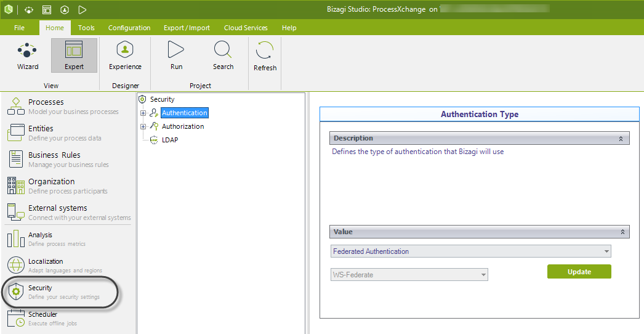This screenshot has width=644, height=334.
Task: Click the authentication description text
Action: (417, 152)
